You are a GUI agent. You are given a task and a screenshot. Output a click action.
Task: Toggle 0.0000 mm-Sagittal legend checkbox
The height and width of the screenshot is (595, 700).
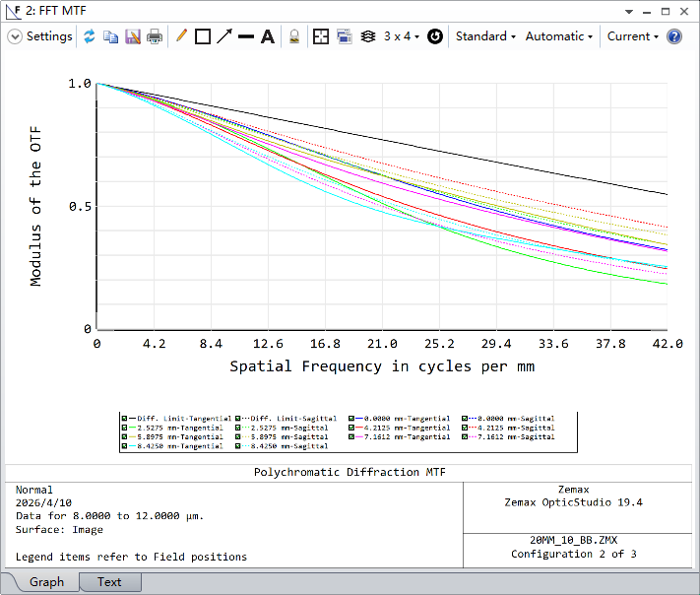pyautogui.click(x=464, y=418)
